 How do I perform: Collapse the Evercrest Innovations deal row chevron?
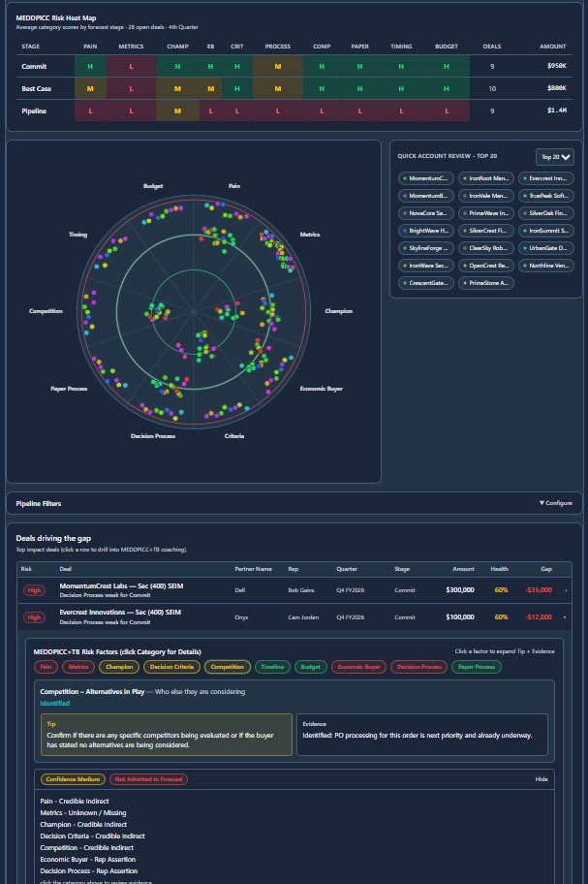click(x=567, y=616)
